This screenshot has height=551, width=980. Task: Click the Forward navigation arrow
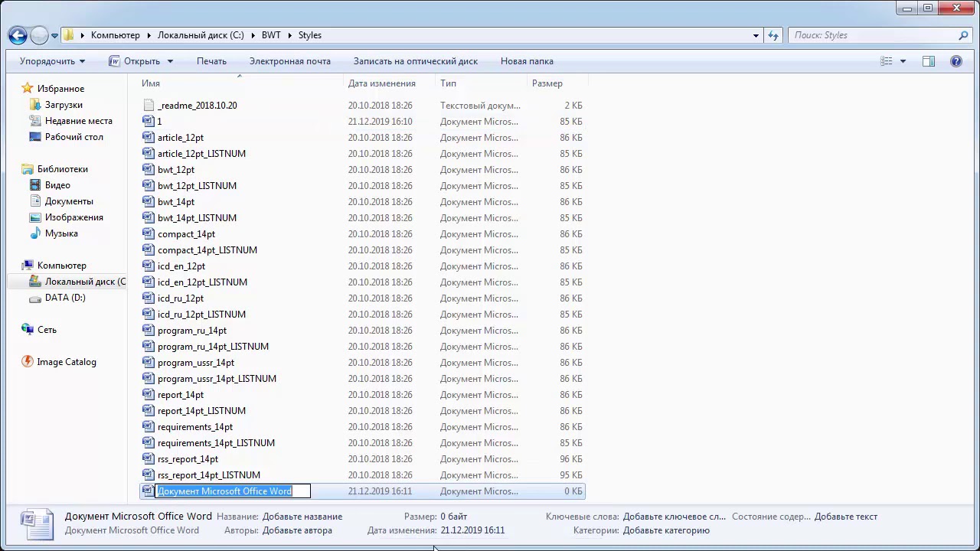pyautogui.click(x=39, y=35)
